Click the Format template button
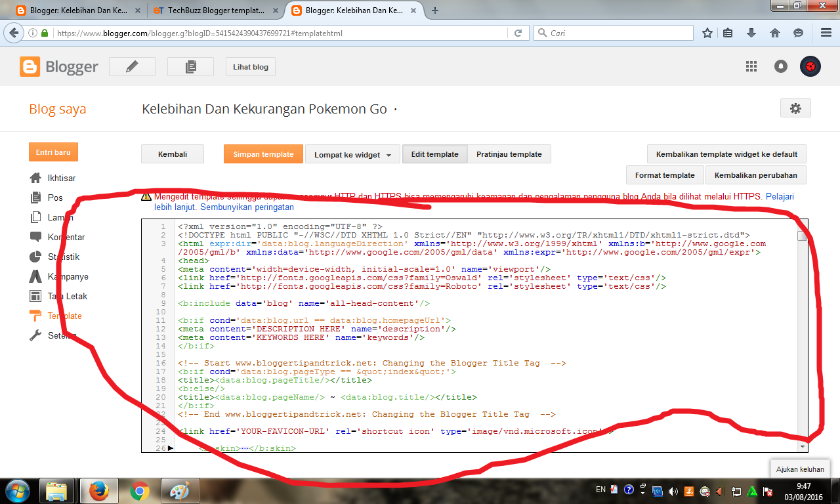The width and height of the screenshot is (840, 504). click(x=665, y=175)
